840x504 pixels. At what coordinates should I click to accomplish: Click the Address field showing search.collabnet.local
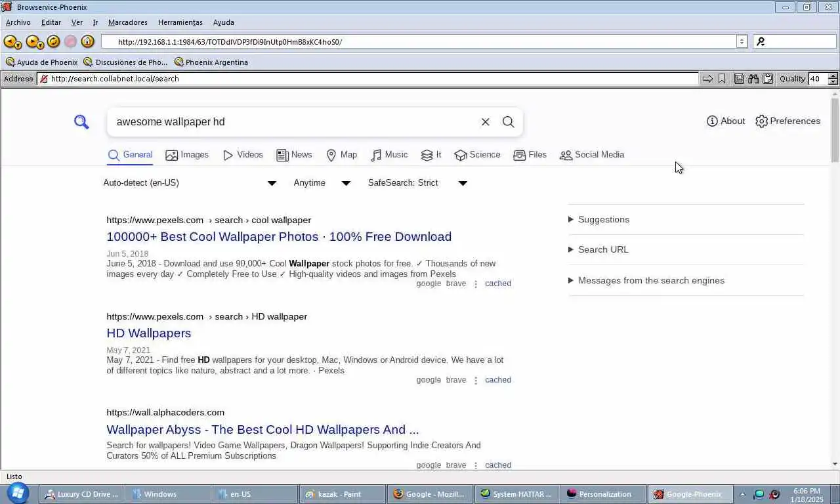pyautogui.click(x=367, y=79)
